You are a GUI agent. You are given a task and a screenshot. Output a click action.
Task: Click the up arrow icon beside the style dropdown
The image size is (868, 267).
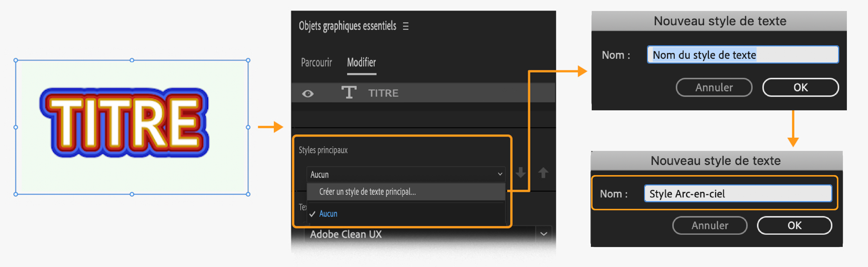543,173
